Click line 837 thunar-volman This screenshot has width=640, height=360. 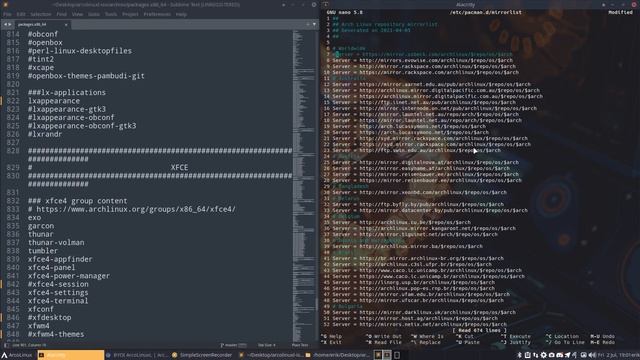(56, 242)
